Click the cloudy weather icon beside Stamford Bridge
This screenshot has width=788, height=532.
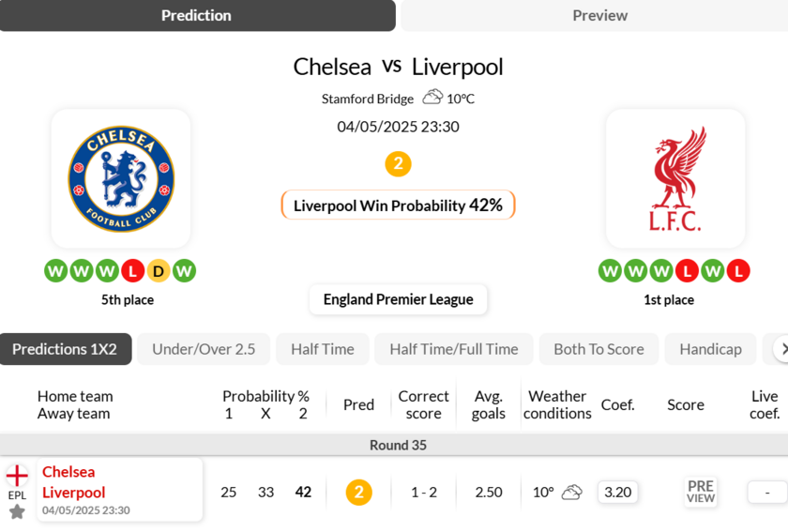(x=432, y=98)
